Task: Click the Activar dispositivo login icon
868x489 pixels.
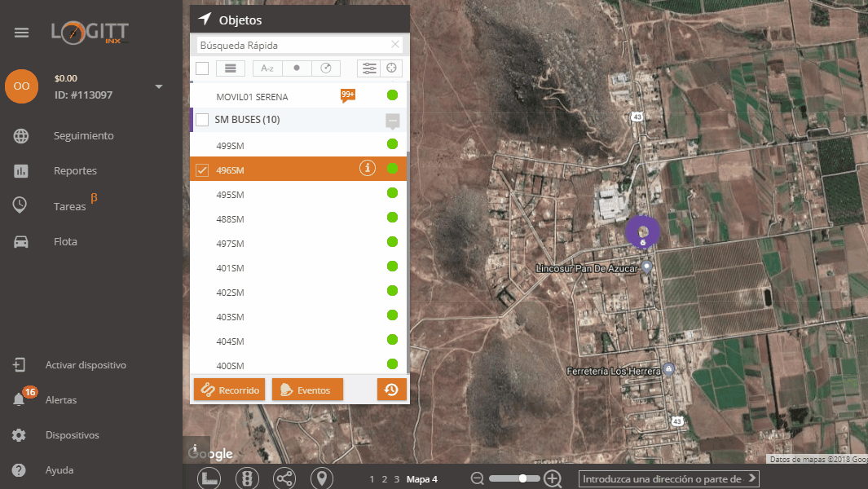Action: click(19, 364)
